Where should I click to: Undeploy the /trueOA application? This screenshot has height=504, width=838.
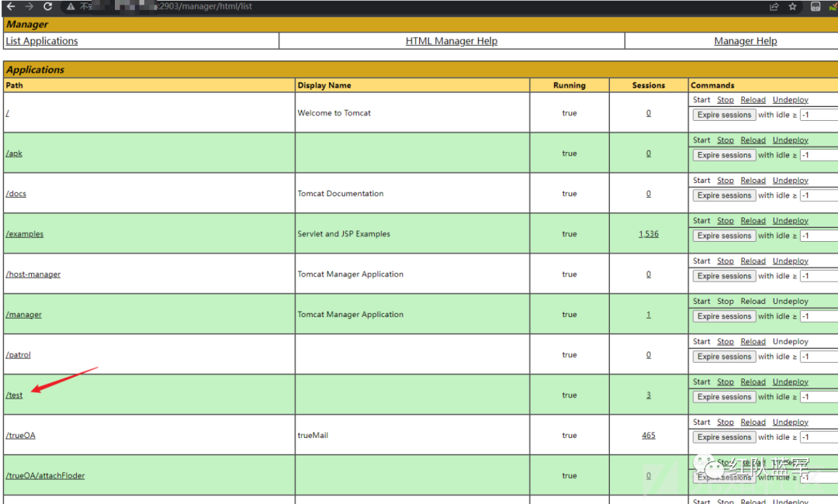click(x=791, y=423)
